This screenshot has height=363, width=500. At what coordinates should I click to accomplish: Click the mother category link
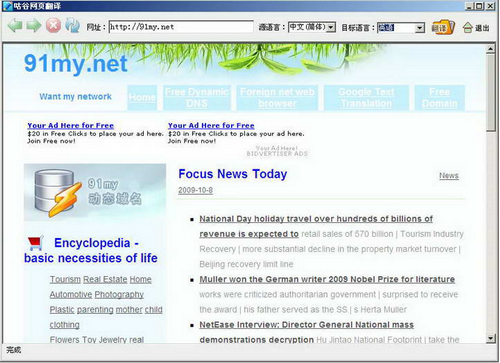(x=129, y=310)
